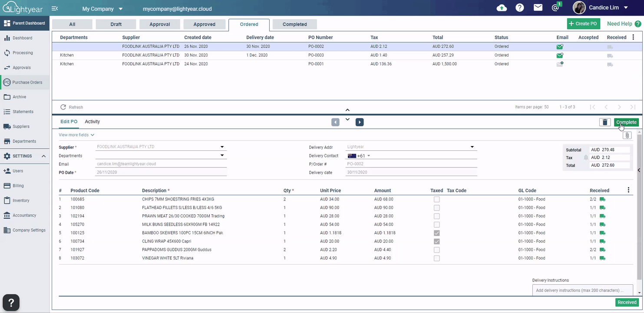Toggle Taxed checkbox for VINEGAR WHITE 5LT
The width and height of the screenshot is (644, 313).
pyautogui.click(x=436, y=258)
